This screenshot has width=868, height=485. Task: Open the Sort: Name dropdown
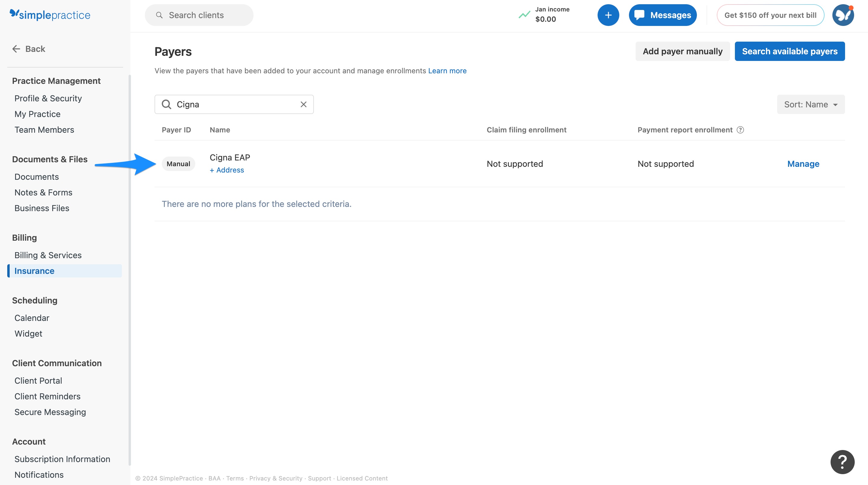click(x=810, y=104)
